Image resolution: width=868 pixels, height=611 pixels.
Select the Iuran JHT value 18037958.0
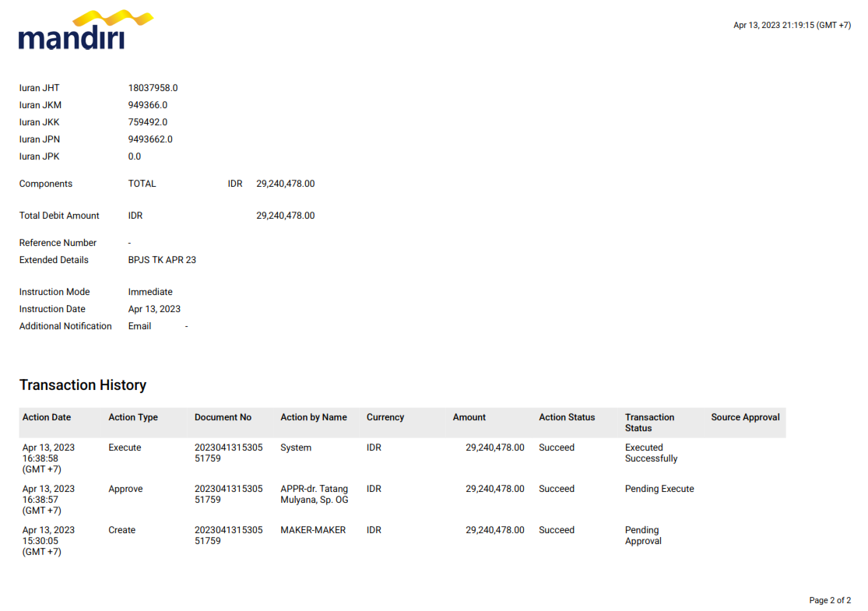(153, 88)
